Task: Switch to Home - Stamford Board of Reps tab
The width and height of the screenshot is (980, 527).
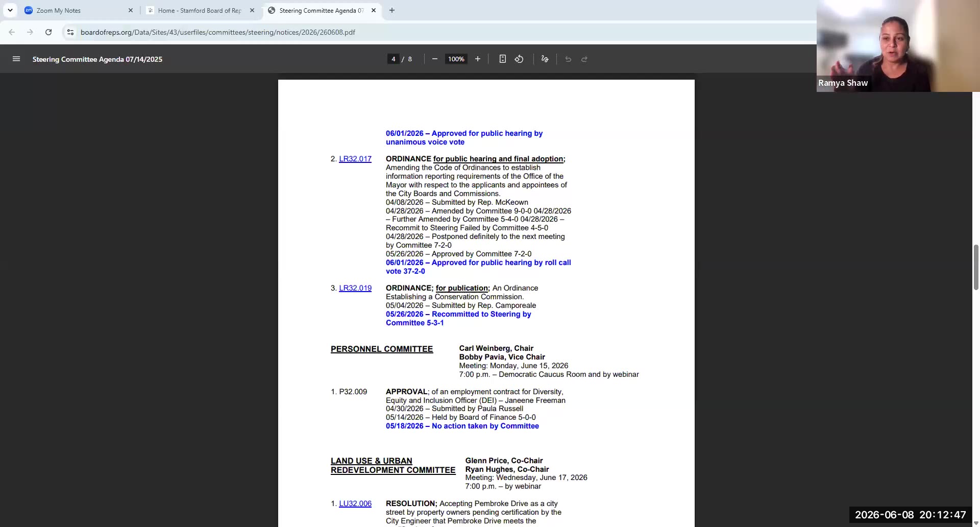Action: [x=199, y=10]
